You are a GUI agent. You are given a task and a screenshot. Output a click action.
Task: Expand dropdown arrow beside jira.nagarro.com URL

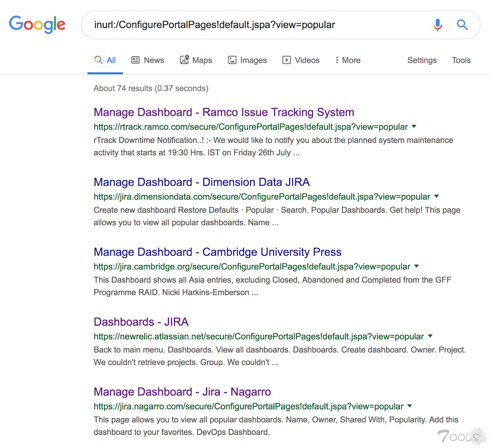click(x=409, y=406)
